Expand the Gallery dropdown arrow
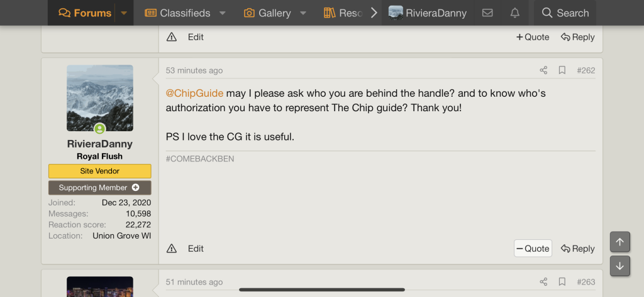 tap(303, 13)
